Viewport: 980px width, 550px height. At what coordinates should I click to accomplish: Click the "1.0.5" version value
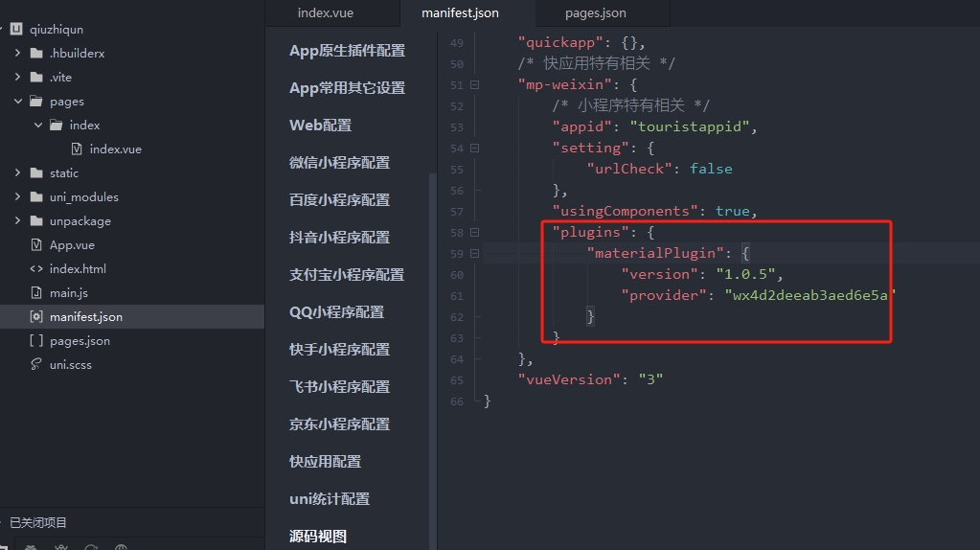tap(745, 274)
